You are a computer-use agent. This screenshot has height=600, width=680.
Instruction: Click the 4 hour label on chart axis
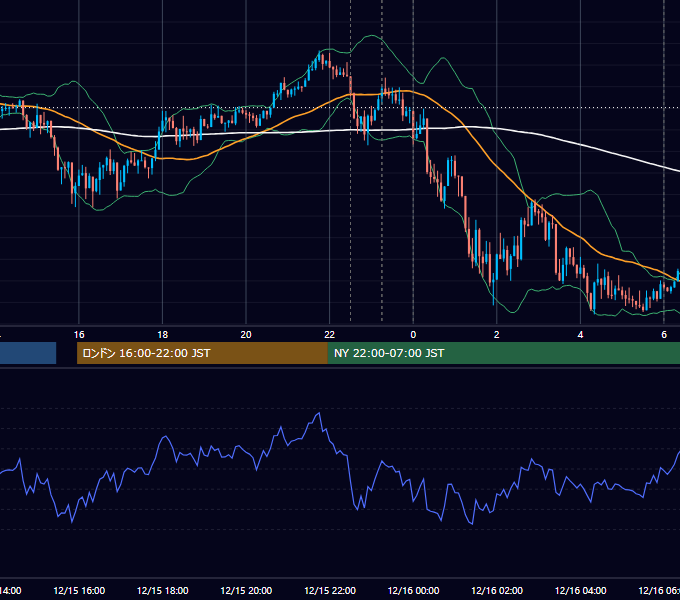(580, 335)
